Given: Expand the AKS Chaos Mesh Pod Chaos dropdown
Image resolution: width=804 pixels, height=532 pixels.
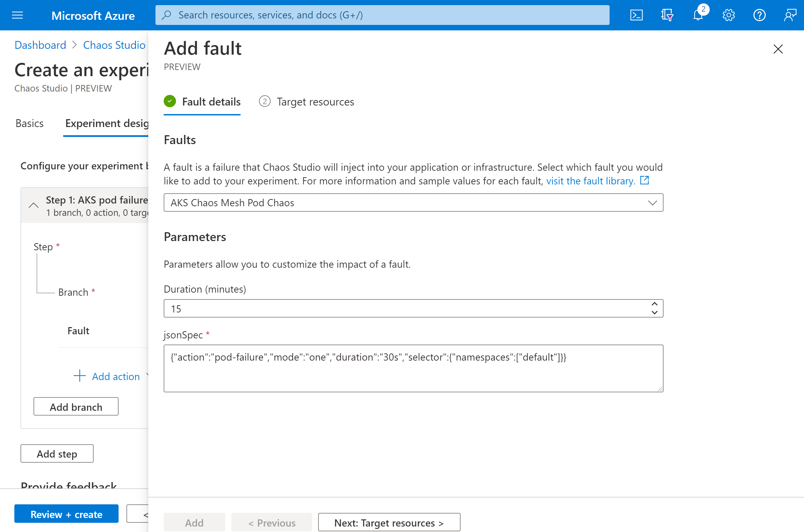Looking at the screenshot, I should point(653,202).
